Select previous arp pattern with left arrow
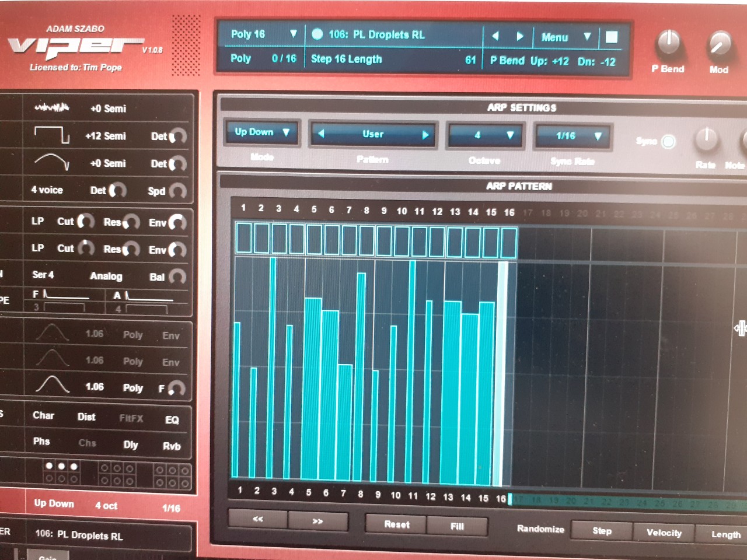This screenshot has width=747, height=560. click(320, 134)
